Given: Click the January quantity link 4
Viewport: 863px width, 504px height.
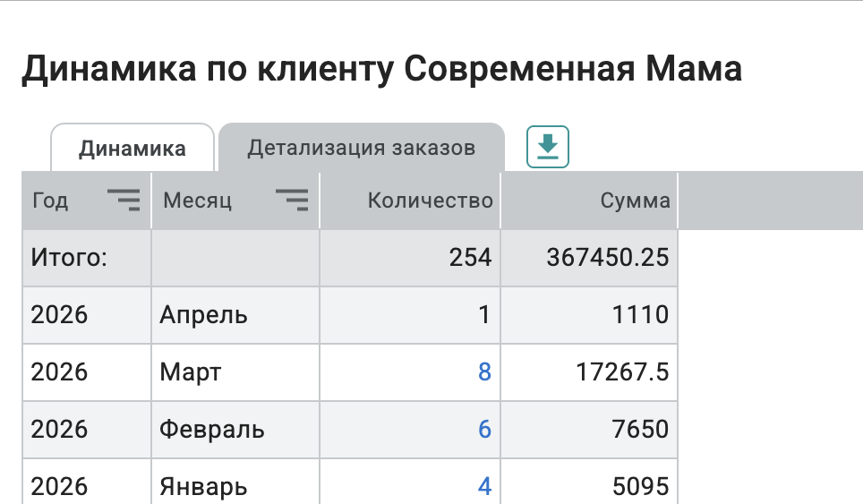Looking at the screenshot, I should click(x=484, y=486).
